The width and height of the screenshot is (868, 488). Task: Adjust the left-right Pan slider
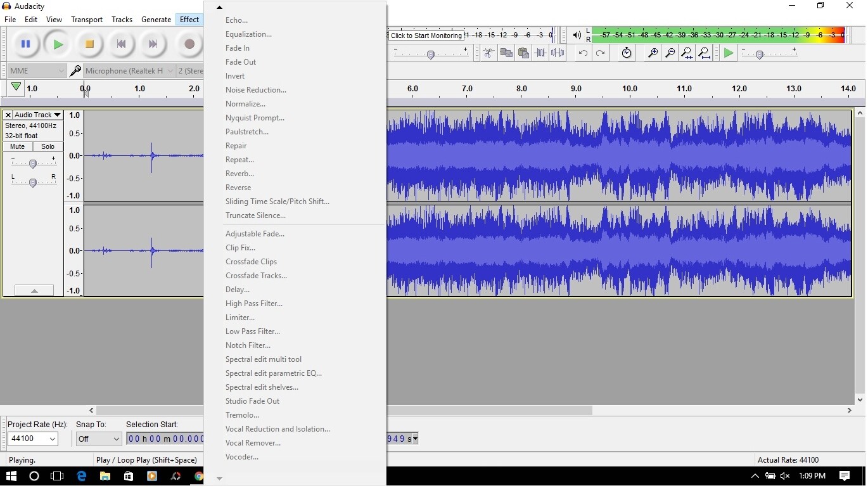tap(33, 182)
